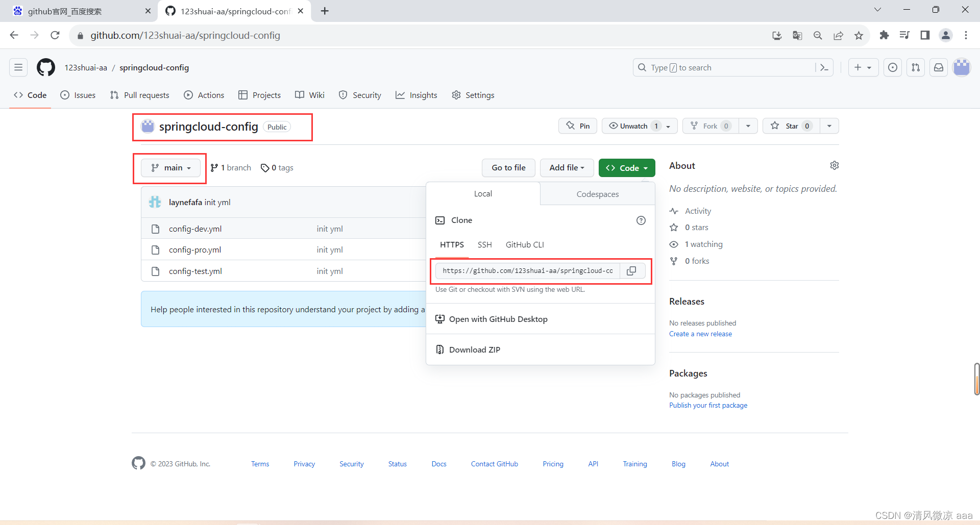Open the config-test.yml file

click(x=195, y=271)
